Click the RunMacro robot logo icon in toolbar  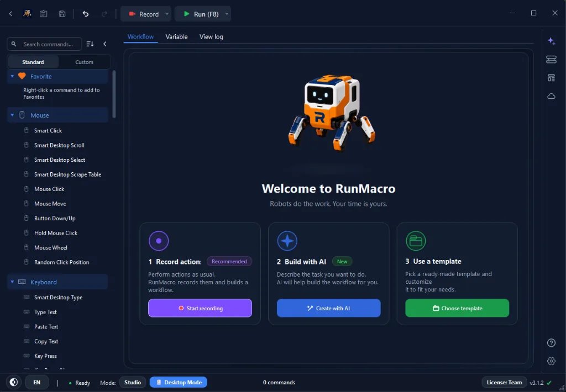[x=27, y=14]
